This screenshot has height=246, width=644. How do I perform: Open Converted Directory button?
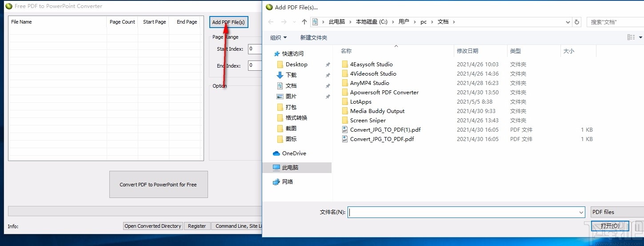pyautogui.click(x=153, y=226)
